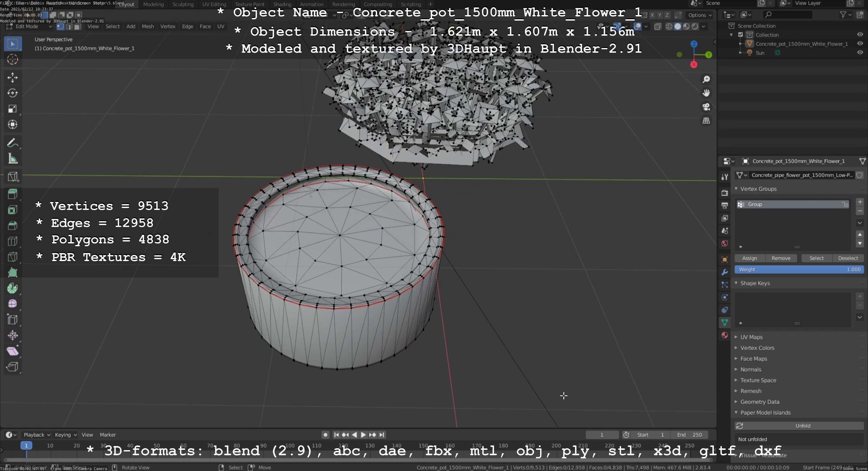Open the Options dropdown in header
This screenshot has height=471, width=868.
tap(700, 15)
